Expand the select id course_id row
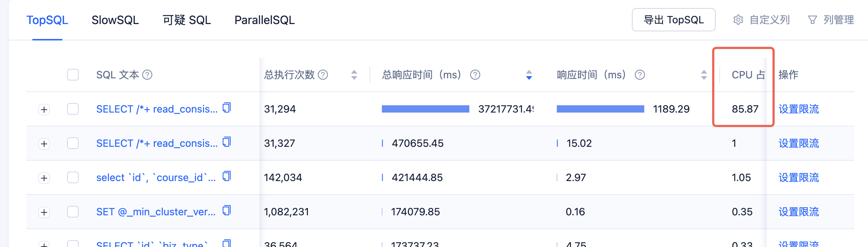868x247 pixels. (x=44, y=178)
